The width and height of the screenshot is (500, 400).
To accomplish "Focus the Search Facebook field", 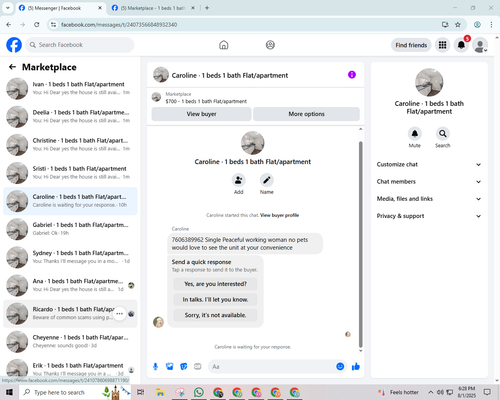I will [80, 45].
